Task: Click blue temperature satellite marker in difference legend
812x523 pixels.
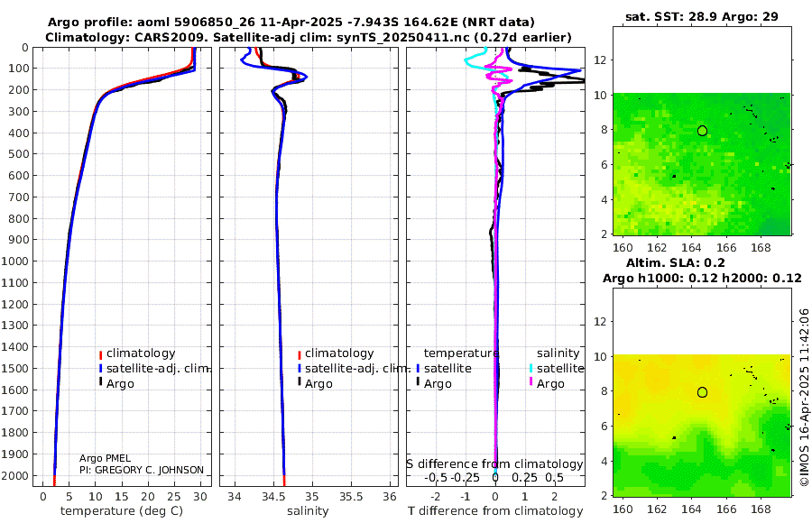Action: (418, 369)
